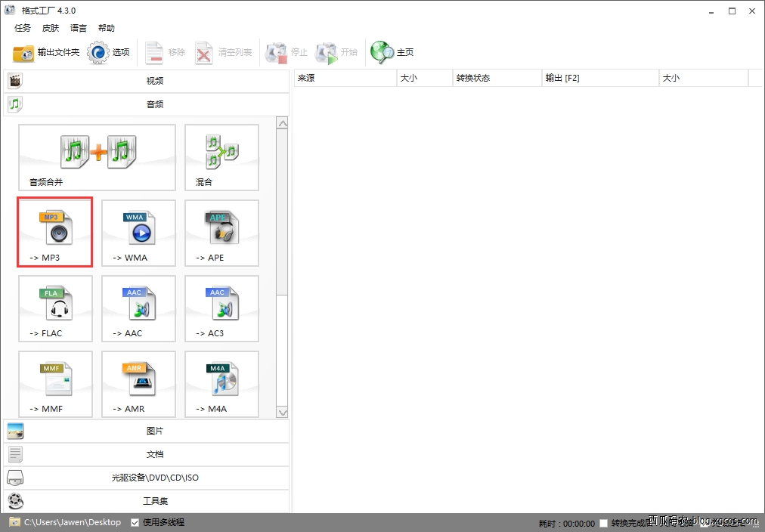This screenshot has width=765, height=532.
Task: Enable the 转换完成后 checkbox in status bar
Action: (x=604, y=523)
